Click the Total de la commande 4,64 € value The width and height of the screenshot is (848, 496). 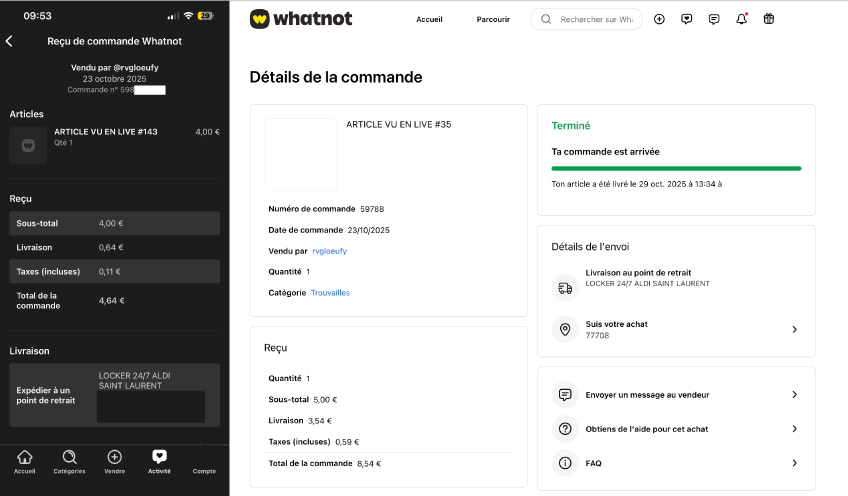[x=111, y=301]
